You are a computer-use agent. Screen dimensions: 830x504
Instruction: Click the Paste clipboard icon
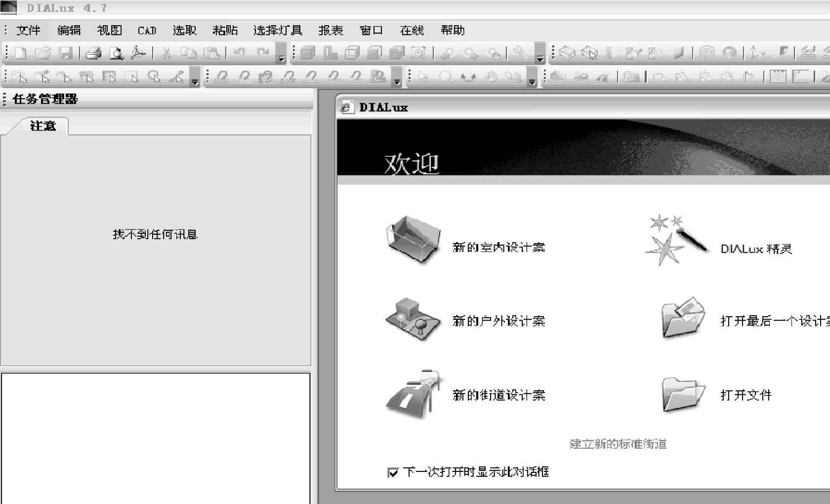point(211,53)
